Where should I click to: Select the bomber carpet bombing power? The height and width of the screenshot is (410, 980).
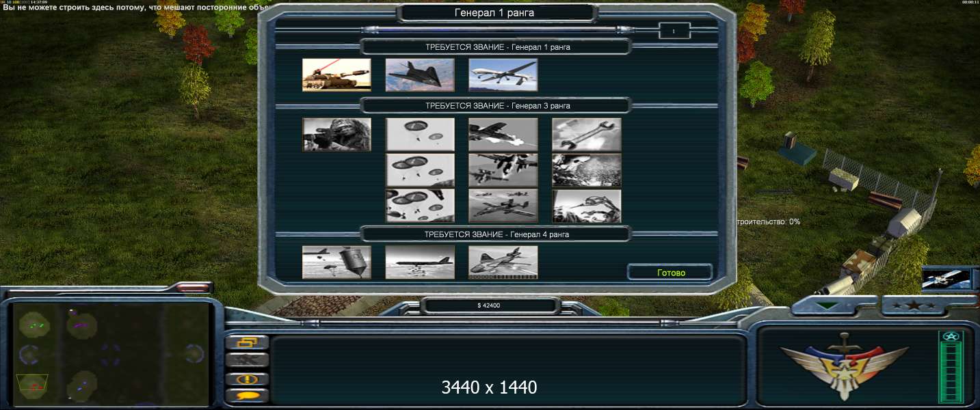coord(420,262)
